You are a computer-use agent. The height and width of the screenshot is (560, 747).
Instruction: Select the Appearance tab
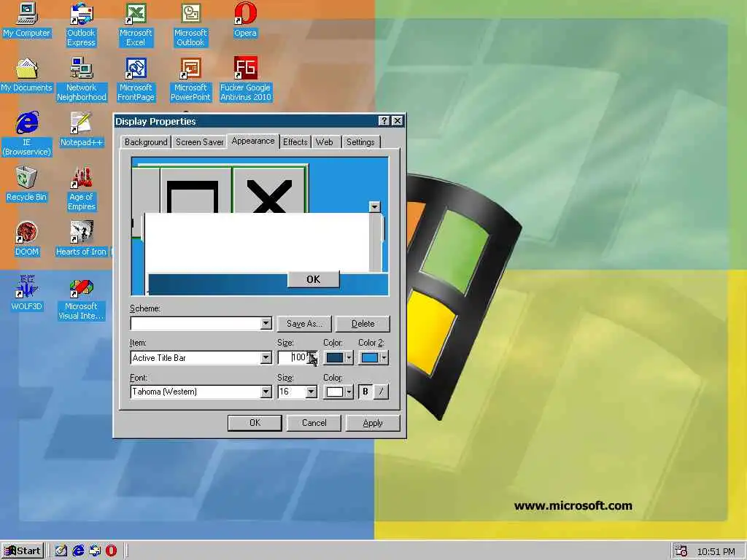coord(253,141)
